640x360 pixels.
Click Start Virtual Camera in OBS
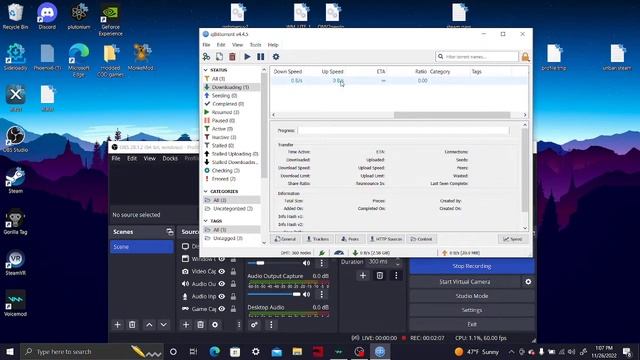click(465, 282)
